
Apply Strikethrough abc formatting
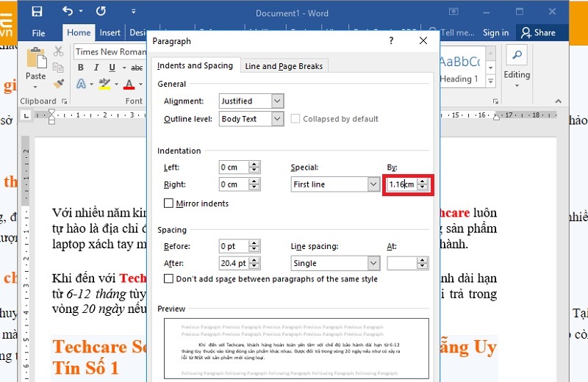(x=137, y=68)
